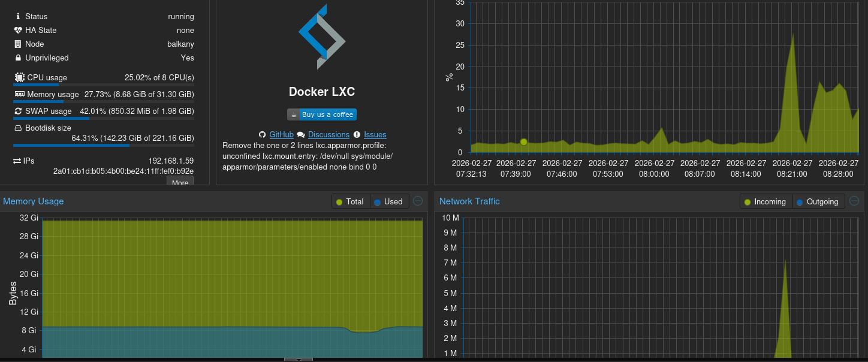Open the Discussions link

328,135
